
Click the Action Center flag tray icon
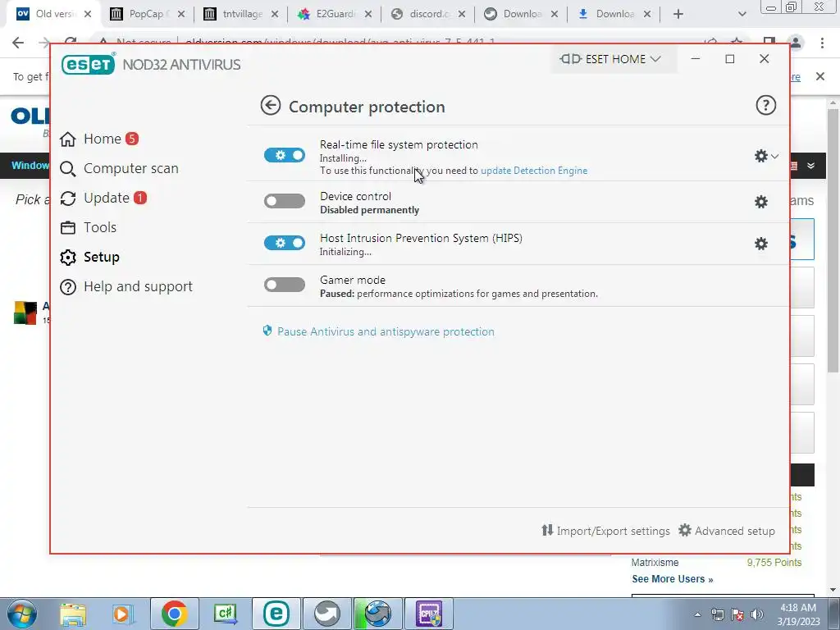tap(737, 614)
